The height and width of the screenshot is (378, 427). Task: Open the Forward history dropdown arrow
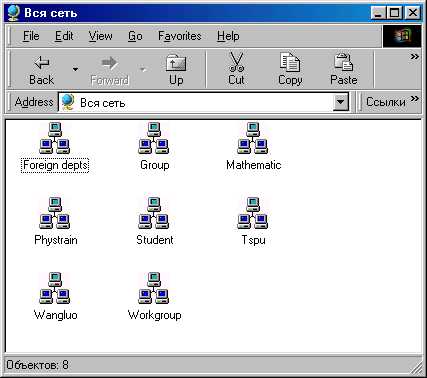coord(143,69)
